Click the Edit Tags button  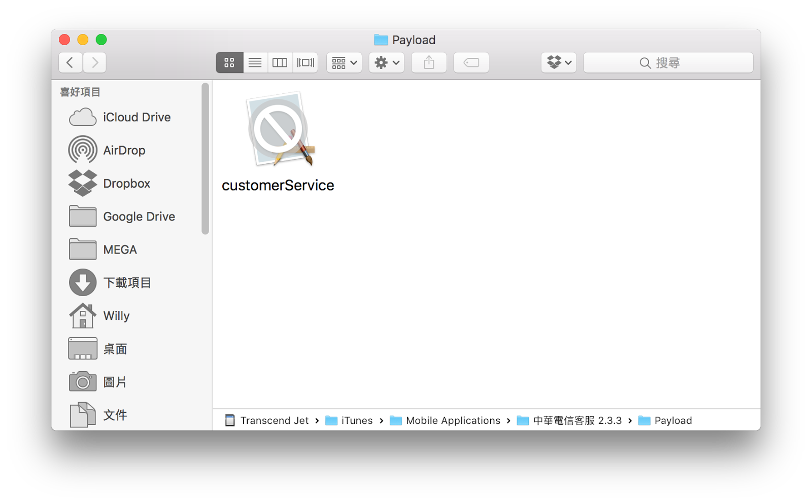click(x=471, y=63)
